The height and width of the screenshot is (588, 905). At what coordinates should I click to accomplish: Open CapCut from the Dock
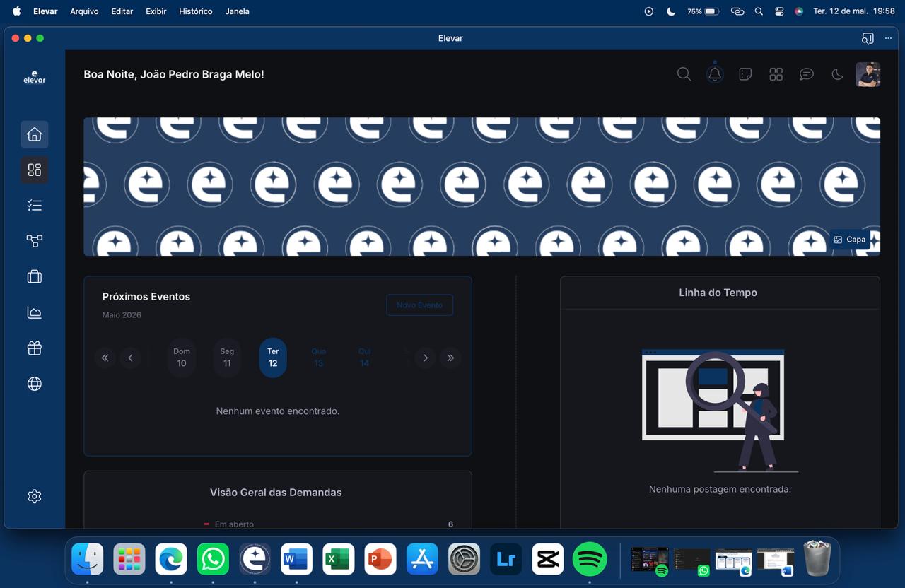[548, 559]
